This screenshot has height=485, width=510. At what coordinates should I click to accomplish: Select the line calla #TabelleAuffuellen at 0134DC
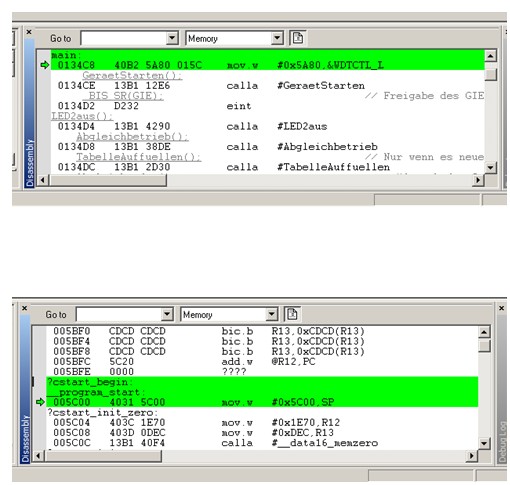267,167
